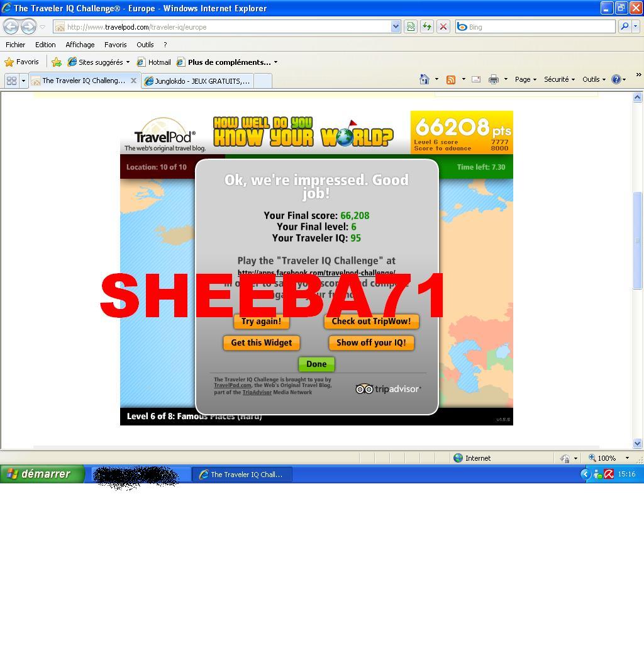Image resolution: width=644 pixels, height=647 pixels.
Task: Open the Favoris menu in menu bar
Action: tap(116, 45)
